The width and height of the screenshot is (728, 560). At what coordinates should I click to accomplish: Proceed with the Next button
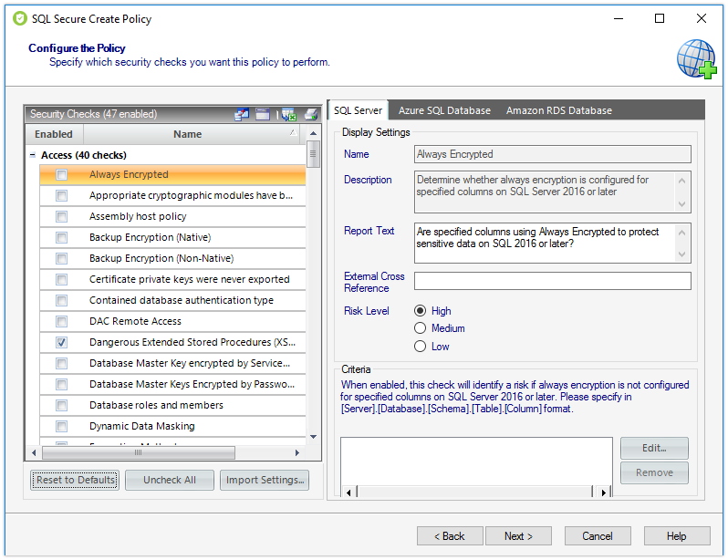518,536
